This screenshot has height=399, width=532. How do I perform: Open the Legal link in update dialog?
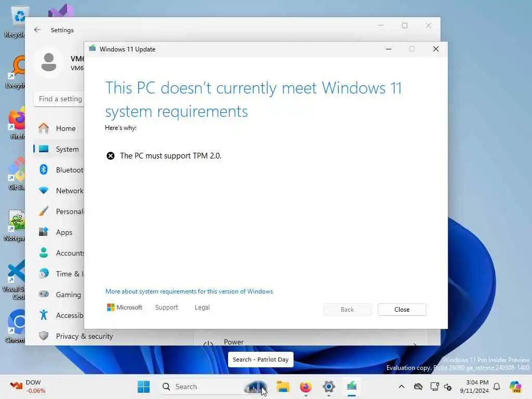202,308
